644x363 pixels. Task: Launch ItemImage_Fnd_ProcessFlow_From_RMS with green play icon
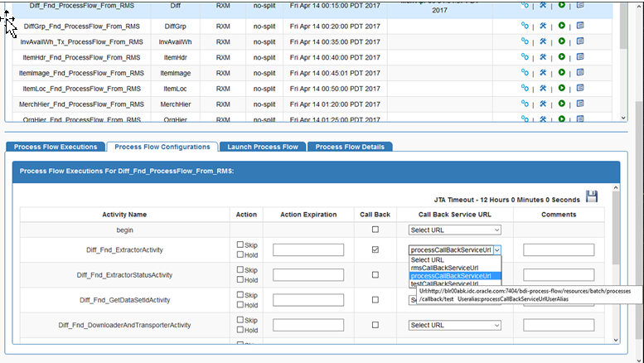[x=561, y=72]
